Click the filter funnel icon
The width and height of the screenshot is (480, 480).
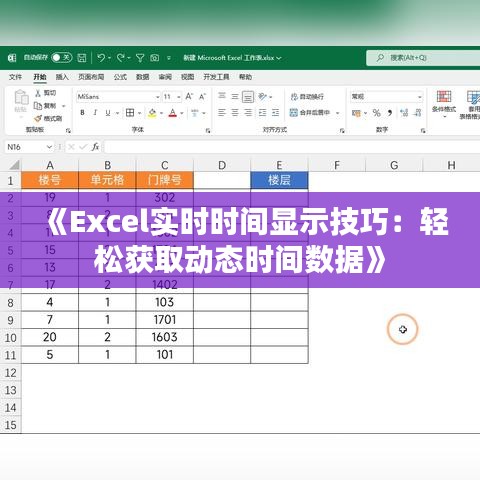click(x=140, y=58)
